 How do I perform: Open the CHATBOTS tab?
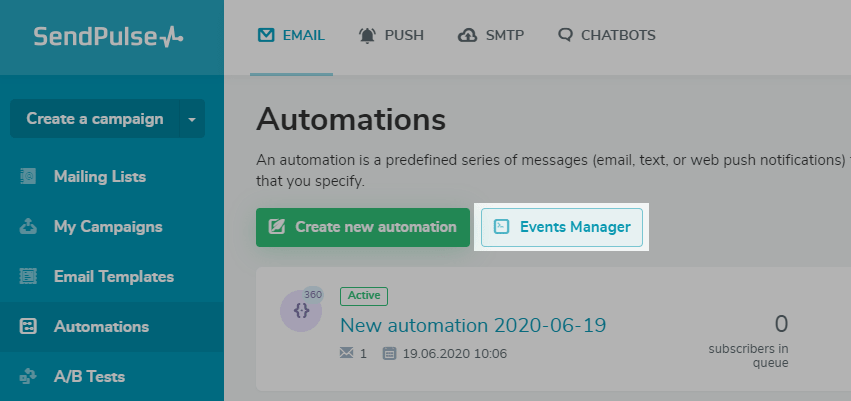pos(607,36)
